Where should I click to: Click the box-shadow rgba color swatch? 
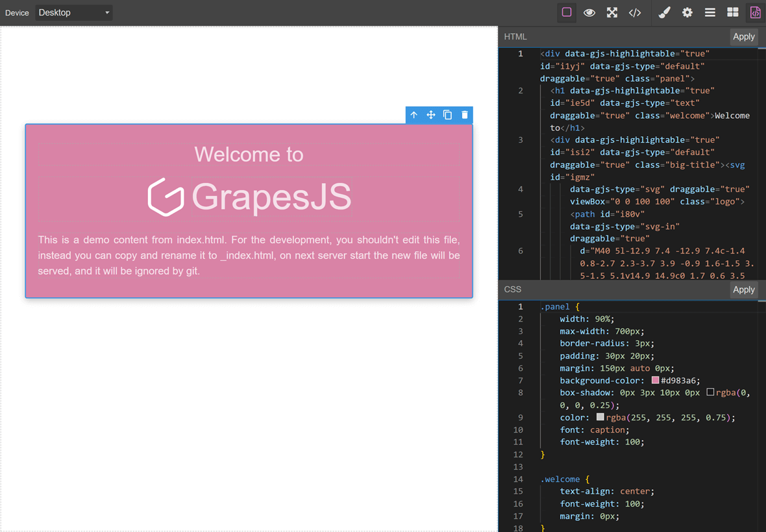(x=710, y=392)
